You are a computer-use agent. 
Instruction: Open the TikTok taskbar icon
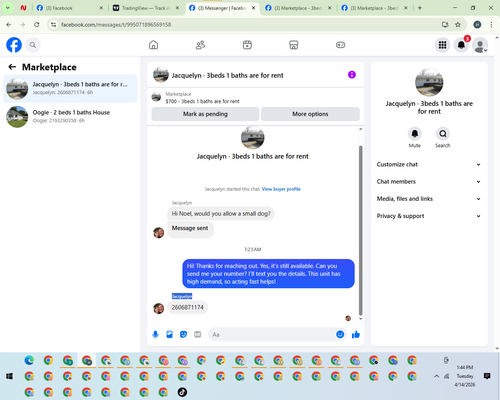pyautogui.click(x=182, y=392)
